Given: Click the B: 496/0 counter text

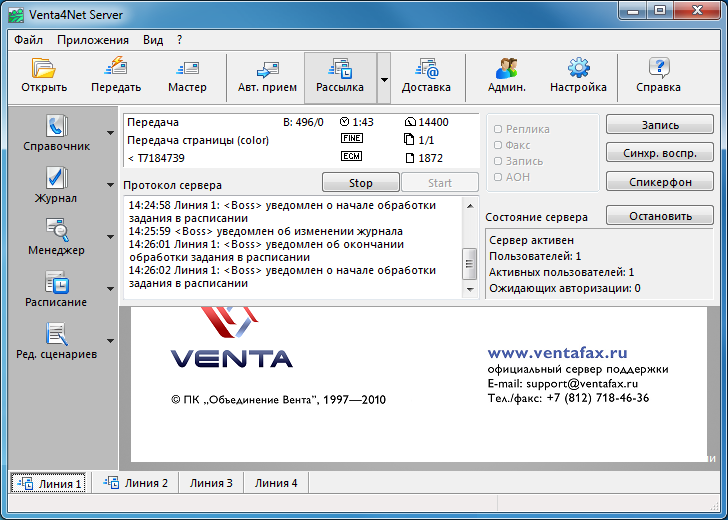Looking at the screenshot, I should click(x=303, y=122).
